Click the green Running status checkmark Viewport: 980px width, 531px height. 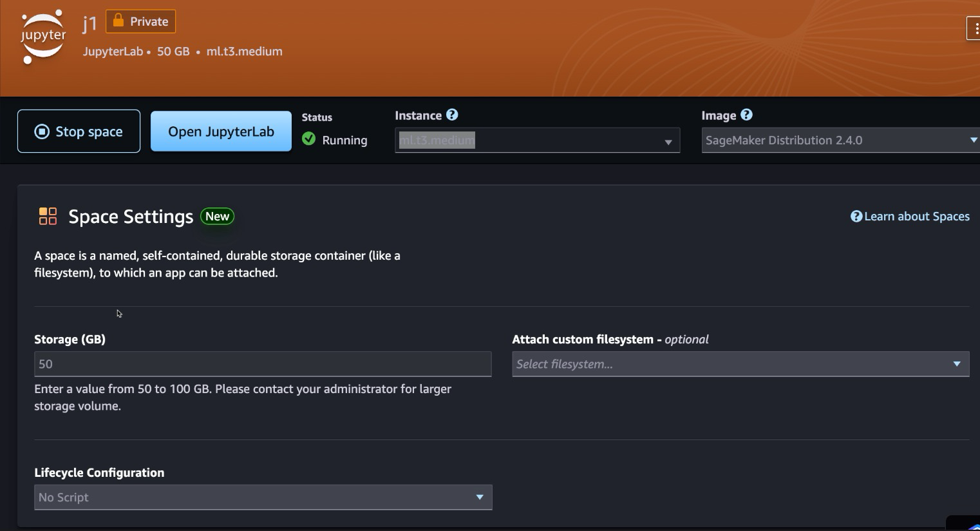(x=309, y=139)
